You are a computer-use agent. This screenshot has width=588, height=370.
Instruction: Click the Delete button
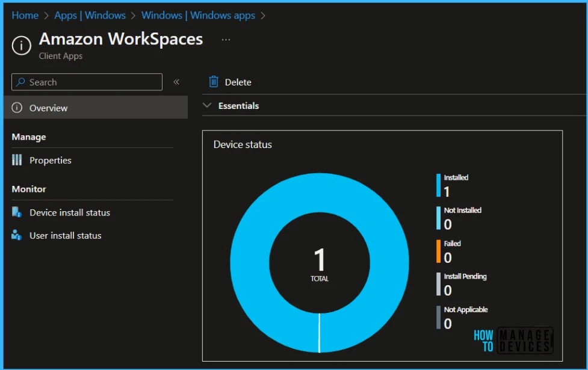[x=230, y=82]
